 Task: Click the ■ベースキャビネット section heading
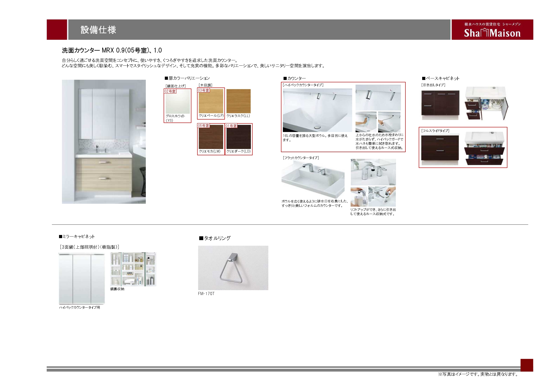441,78
